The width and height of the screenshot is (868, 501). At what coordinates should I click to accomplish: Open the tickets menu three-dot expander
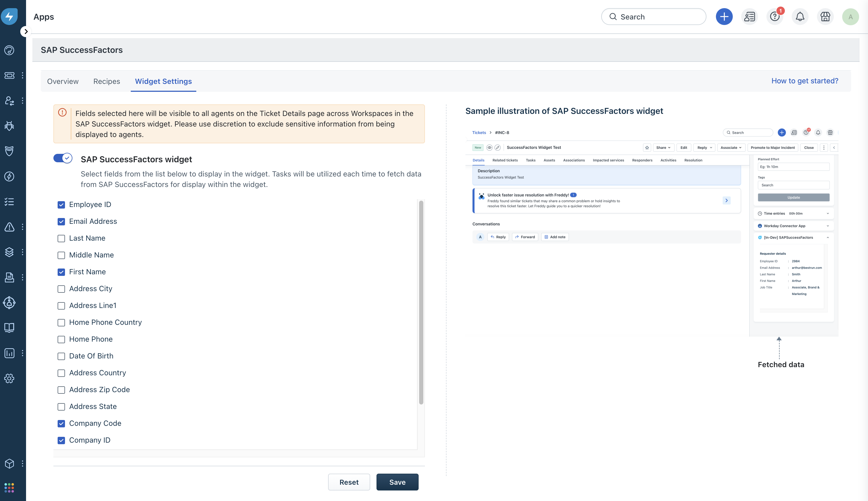pyautogui.click(x=22, y=75)
